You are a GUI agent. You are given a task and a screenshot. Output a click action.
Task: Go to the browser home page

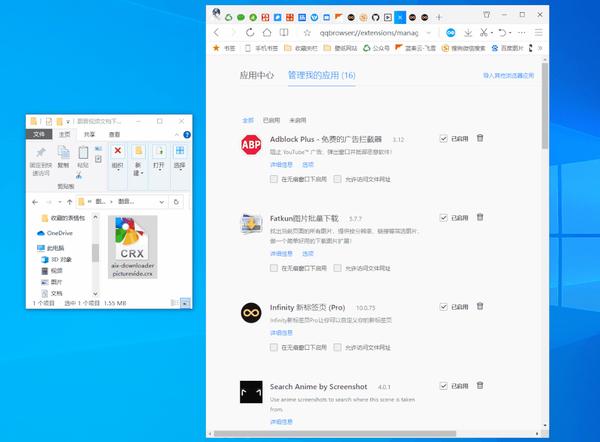coord(267,33)
